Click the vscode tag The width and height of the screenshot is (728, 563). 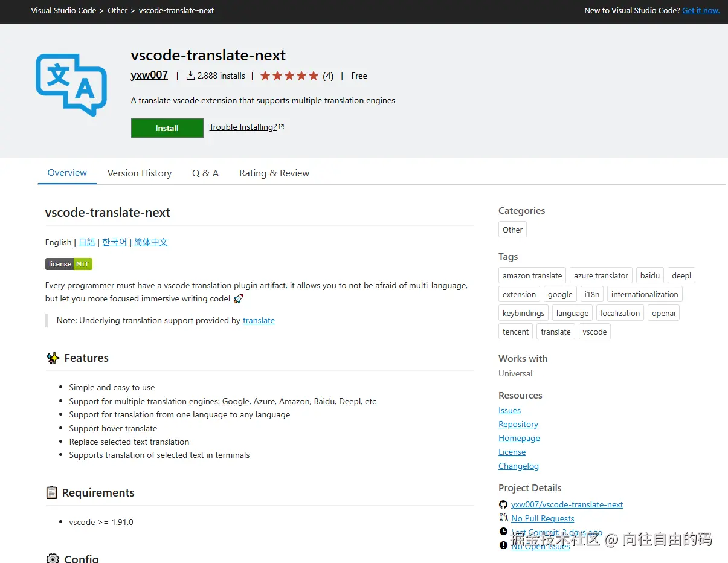click(594, 332)
